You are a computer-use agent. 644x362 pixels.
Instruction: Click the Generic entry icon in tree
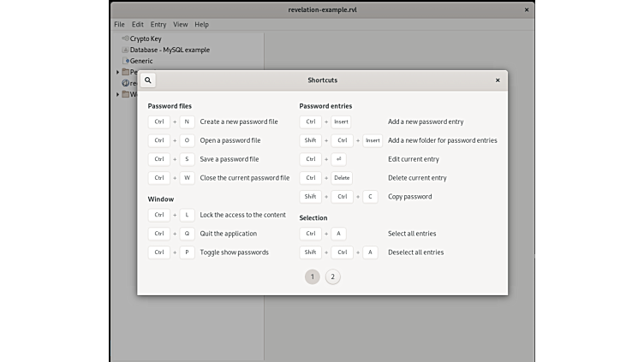[x=125, y=61]
